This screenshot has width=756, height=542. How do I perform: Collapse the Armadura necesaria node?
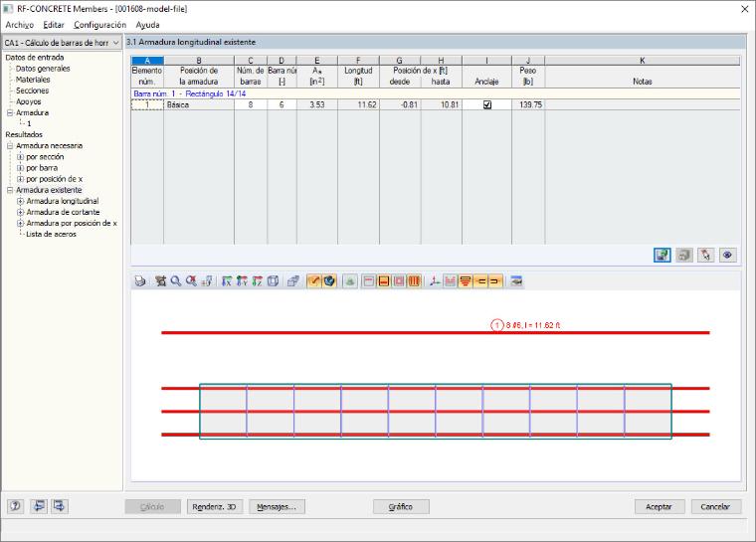(10, 145)
